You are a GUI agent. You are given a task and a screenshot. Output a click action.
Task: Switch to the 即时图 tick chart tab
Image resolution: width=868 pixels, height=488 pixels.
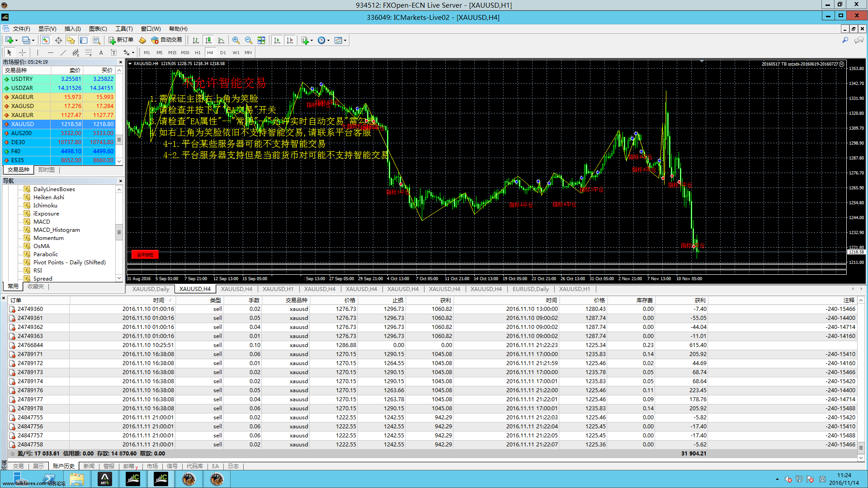(47, 170)
